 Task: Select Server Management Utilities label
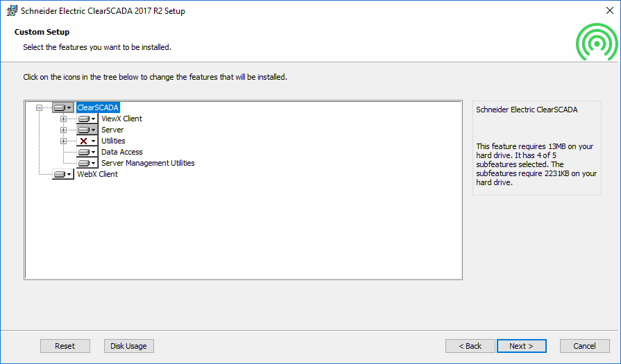[148, 163]
